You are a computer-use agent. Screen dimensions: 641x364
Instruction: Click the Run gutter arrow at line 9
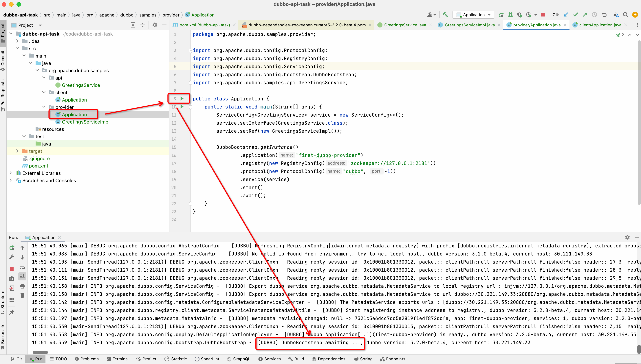tap(182, 98)
